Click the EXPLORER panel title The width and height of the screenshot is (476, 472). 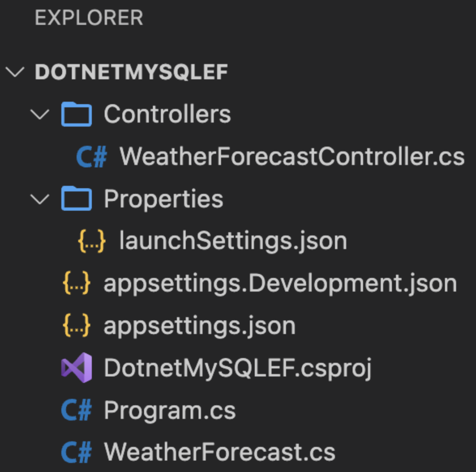89,18
